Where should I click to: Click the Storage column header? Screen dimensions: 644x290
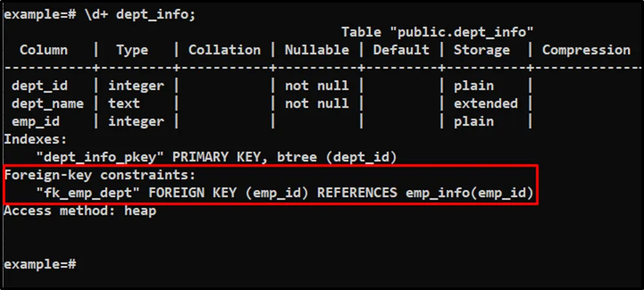[x=482, y=50]
